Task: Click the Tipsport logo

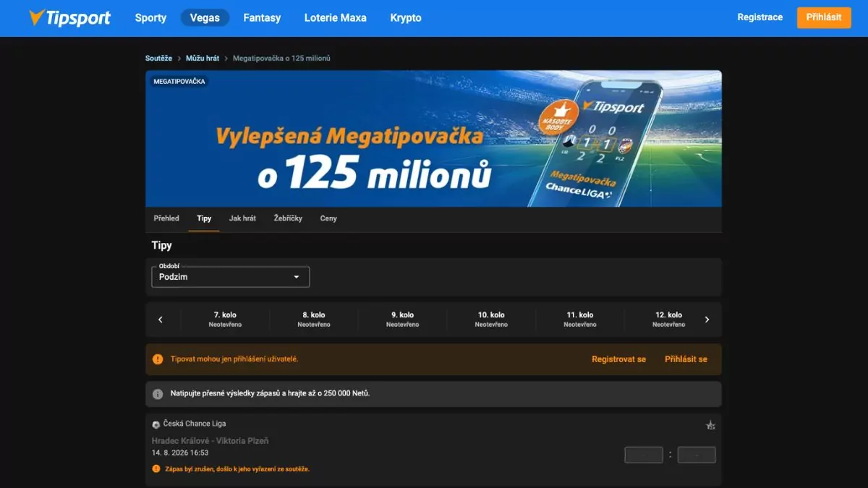Action: click(69, 18)
